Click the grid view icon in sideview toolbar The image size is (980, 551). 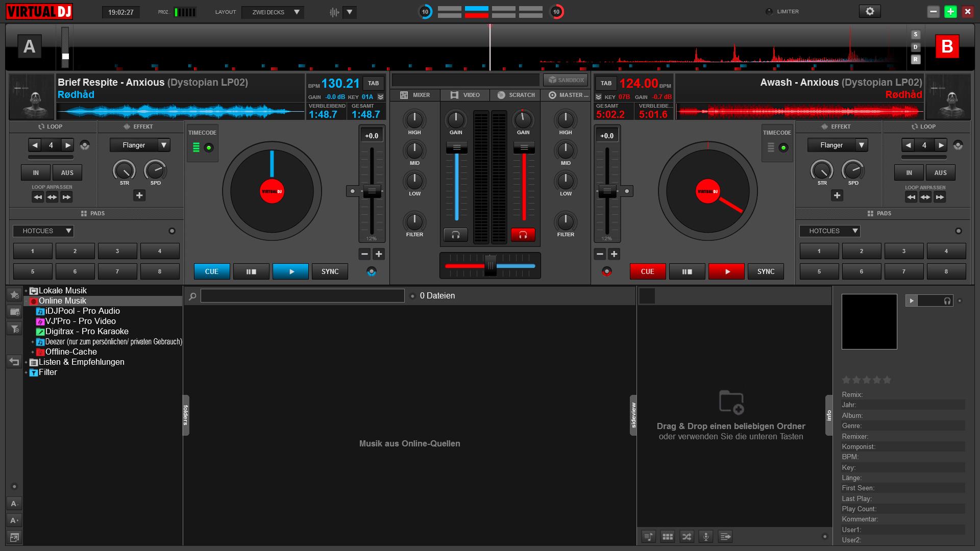[x=667, y=536]
